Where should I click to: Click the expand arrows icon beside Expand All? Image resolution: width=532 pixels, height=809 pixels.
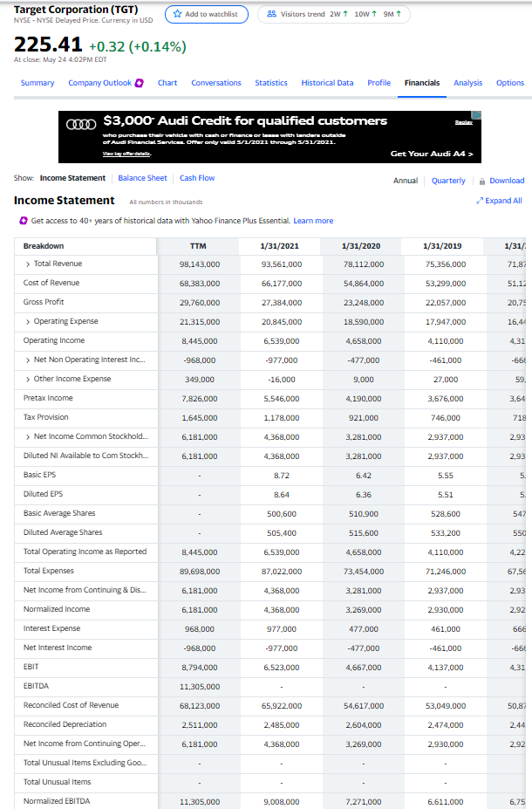[480, 201]
